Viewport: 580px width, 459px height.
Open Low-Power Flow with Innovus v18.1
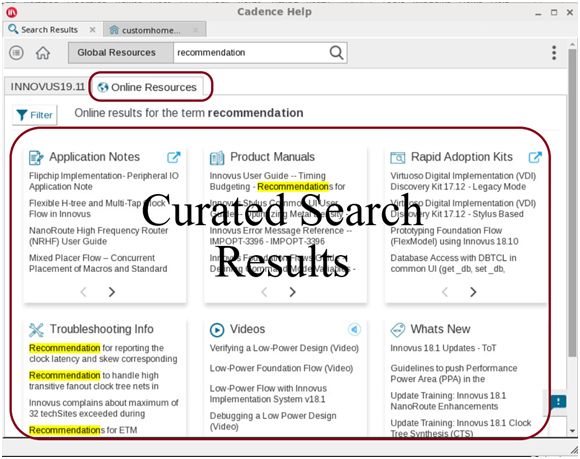click(x=268, y=394)
